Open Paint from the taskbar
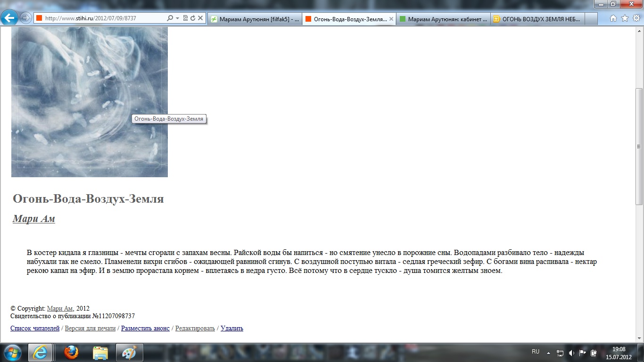This screenshot has width=644, height=362. [x=129, y=353]
